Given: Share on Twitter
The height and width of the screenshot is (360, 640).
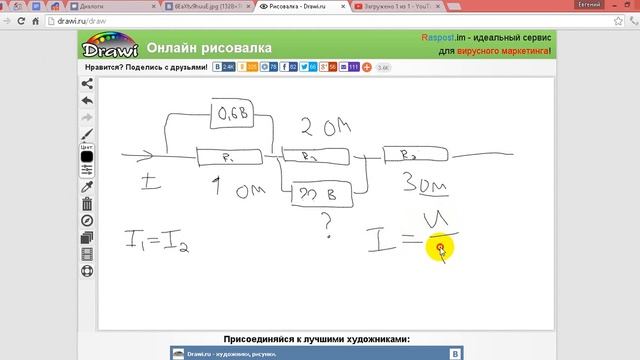Looking at the screenshot, I should (x=308, y=67).
